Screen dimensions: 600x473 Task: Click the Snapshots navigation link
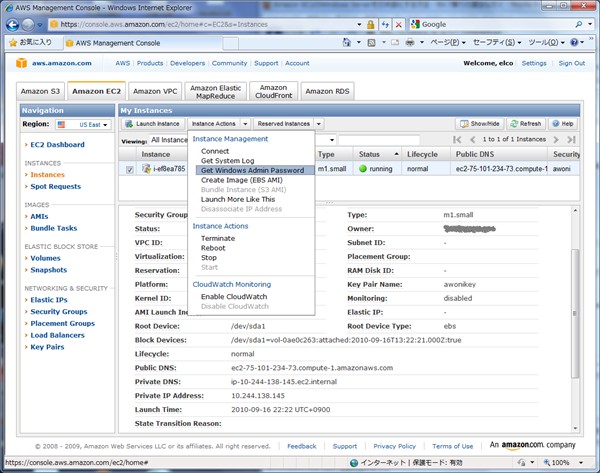coord(49,270)
